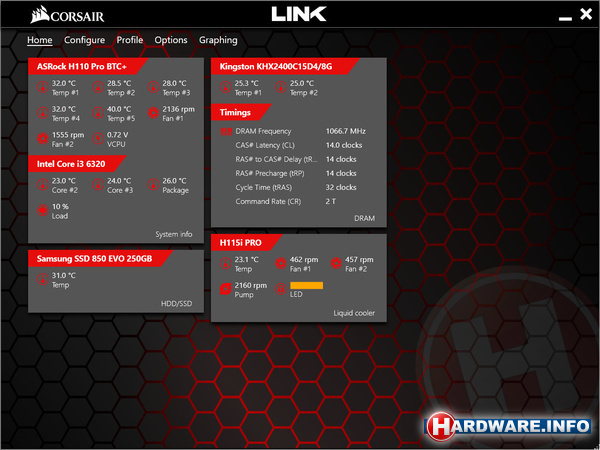Click the Samsung SSD Temp icon
Image resolution: width=600 pixels, height=450 pixels.
coord(42,280)
